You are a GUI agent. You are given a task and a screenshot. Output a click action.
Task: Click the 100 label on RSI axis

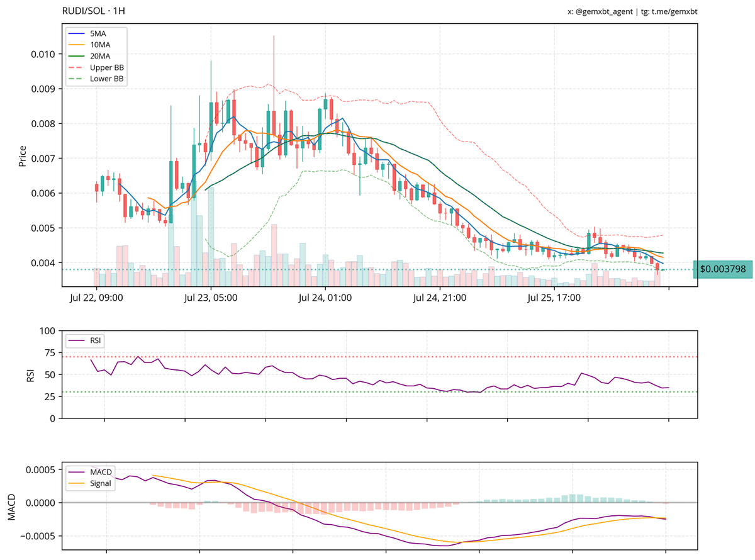pos(47,331)
